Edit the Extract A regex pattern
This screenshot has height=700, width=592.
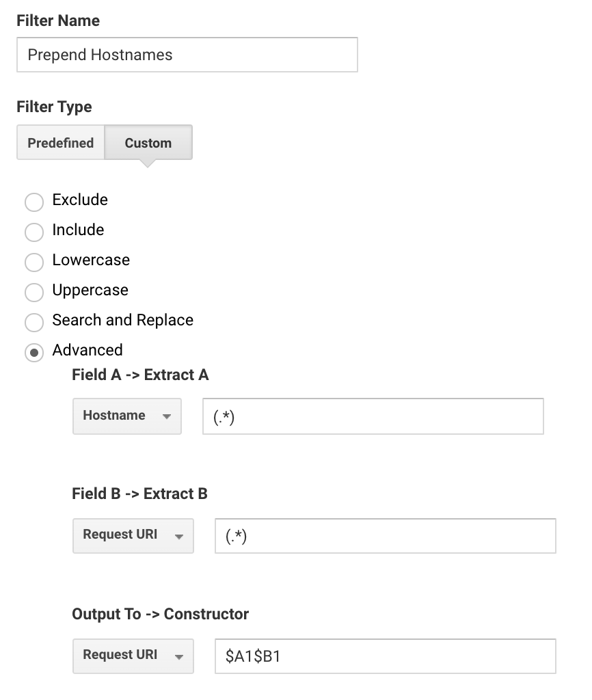[373, 416]
